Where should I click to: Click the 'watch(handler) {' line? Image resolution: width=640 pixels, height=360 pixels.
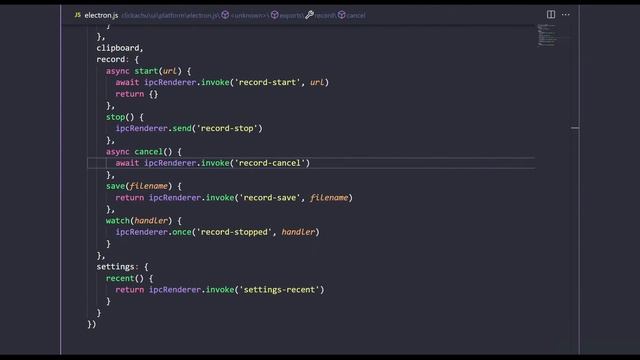[x=144, y=221]
